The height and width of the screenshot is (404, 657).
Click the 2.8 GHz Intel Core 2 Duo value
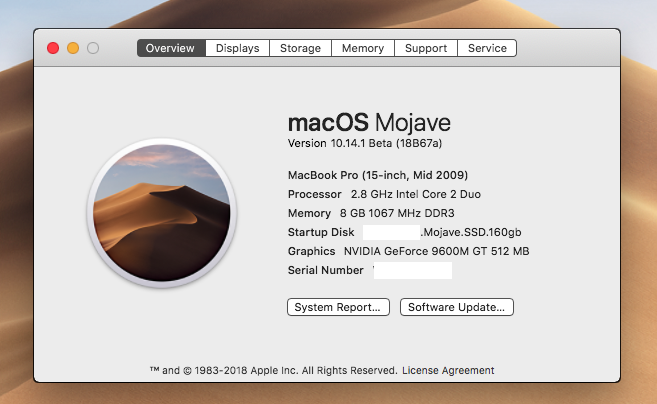coord(416,194)
